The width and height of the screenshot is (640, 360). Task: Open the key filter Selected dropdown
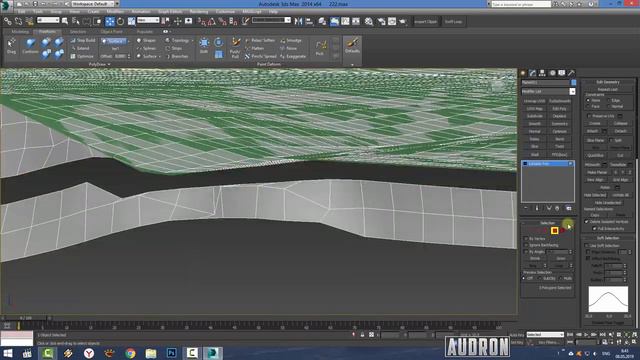pyautogui.click(x=545, y=335)
